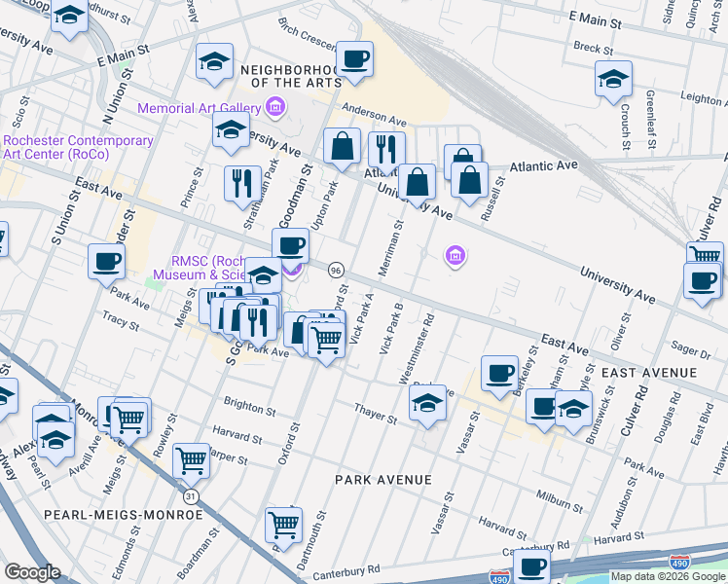Image resolution: width=728 pixels, height=584 pixels.
Task: Click the cafe marker near Birch Crescent
Action: pos(354,59)
